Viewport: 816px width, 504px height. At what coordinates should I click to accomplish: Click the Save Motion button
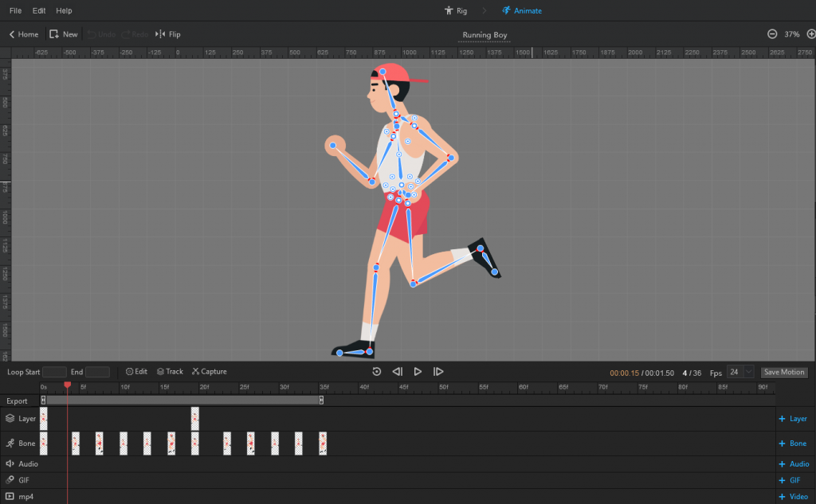tap(784, 372)
